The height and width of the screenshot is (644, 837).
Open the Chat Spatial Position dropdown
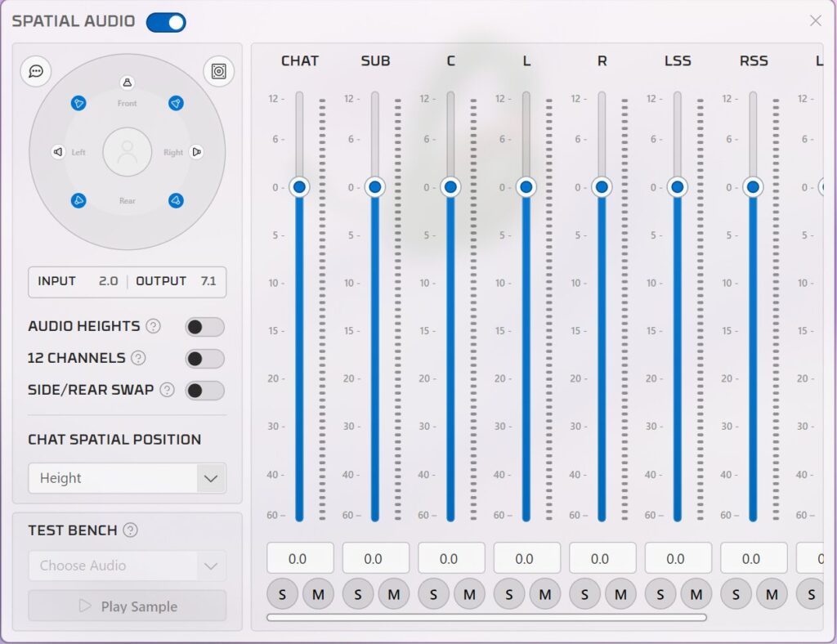[x=128, y=478]
